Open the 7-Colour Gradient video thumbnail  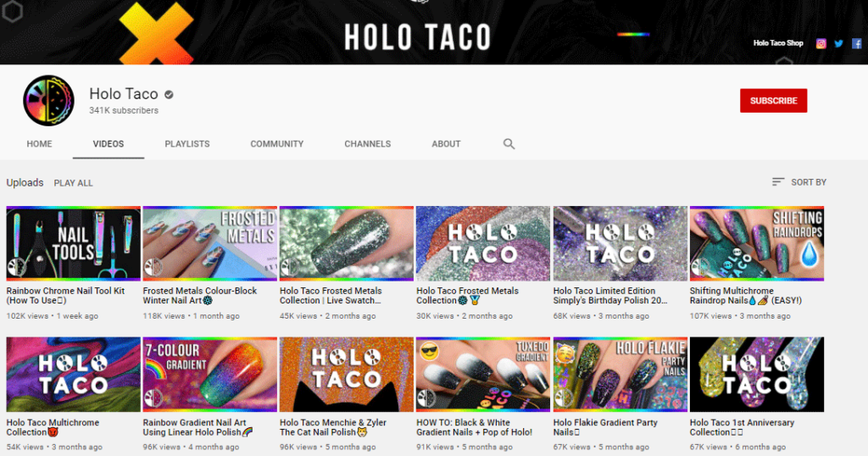210,375
